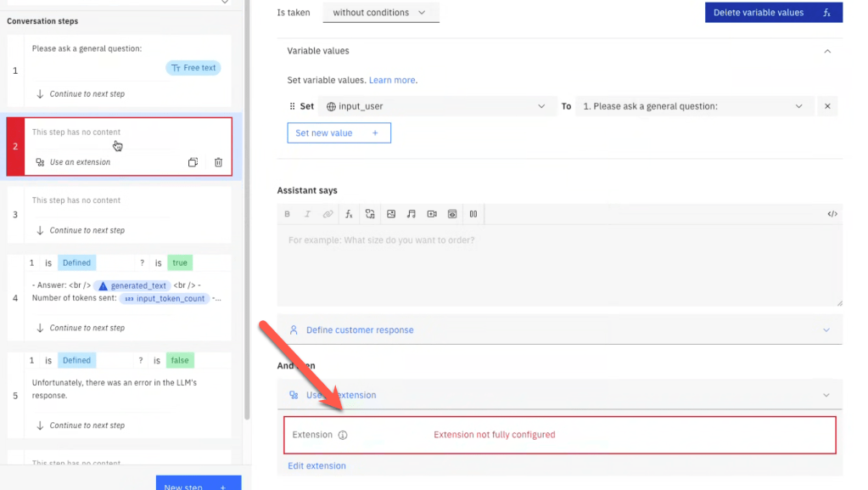The height and width of the screenshot is (490, 868).
Task: Switch editor to code view icon
Action: (832, 214)
